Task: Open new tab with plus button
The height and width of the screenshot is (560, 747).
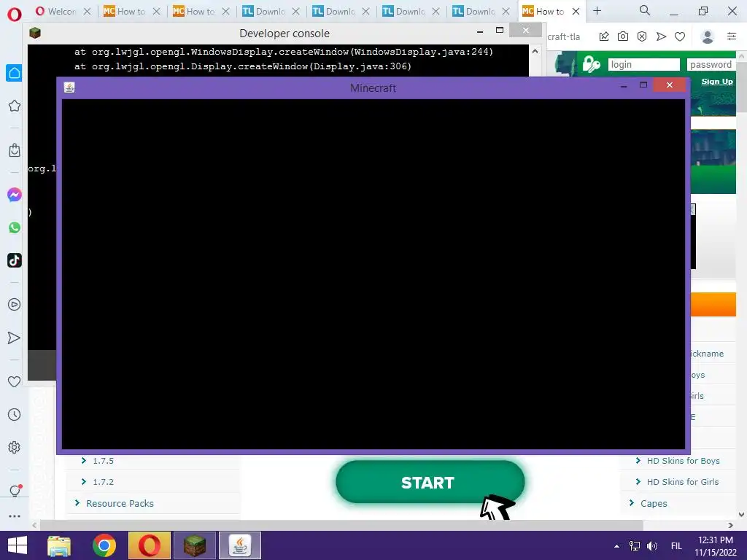Action: (597, 10)
